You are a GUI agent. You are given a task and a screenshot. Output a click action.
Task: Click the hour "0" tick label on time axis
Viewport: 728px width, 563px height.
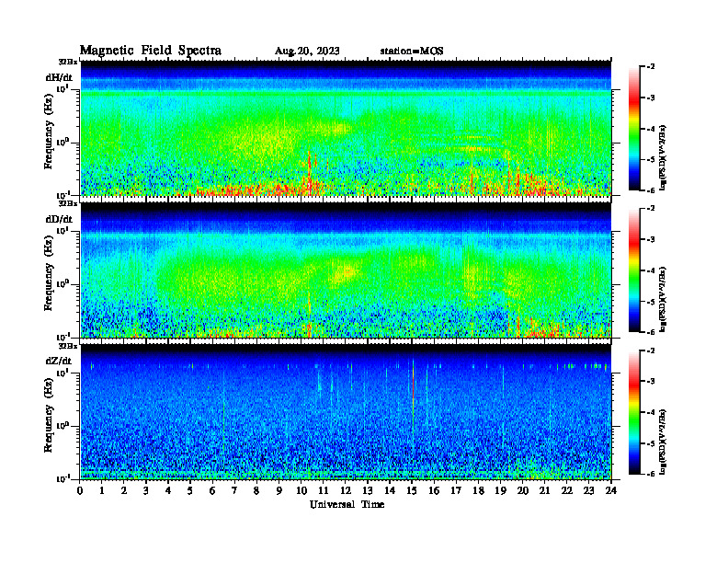coord(80,490)
